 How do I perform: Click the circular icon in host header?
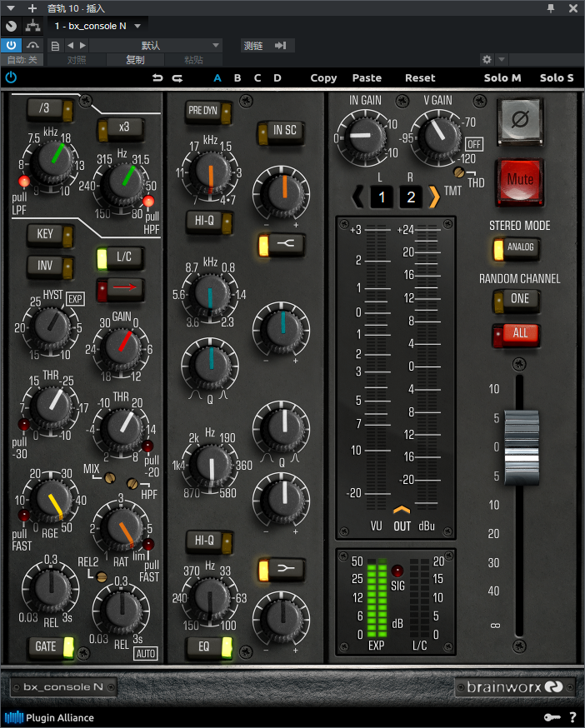[x=11, y=27]
